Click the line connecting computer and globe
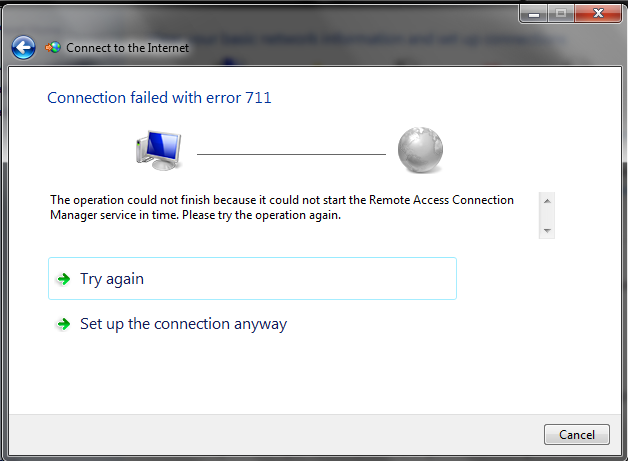Viewport: 628px width, 461px height. (x=290, y=154)
